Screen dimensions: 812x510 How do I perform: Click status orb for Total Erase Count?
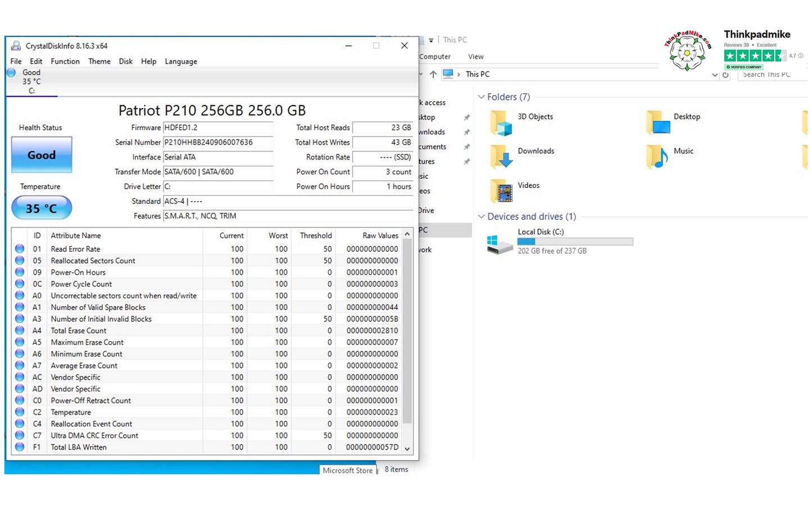tap(20, 330)
